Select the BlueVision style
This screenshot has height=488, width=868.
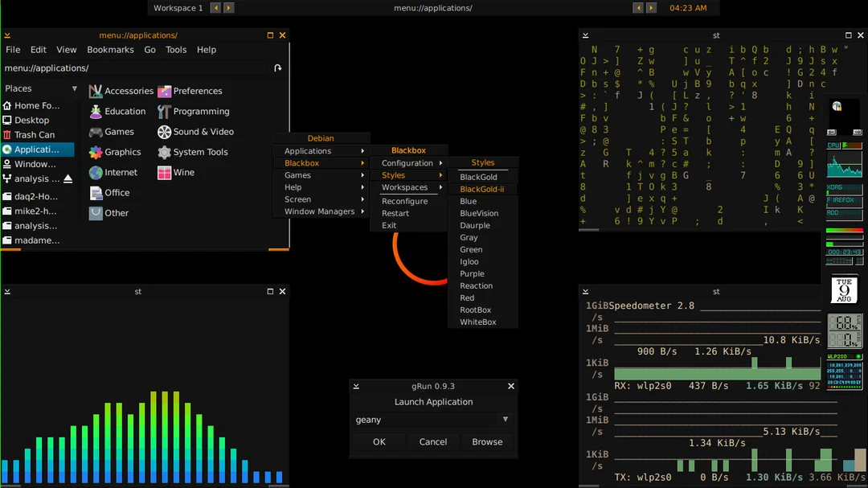(479, 214)
